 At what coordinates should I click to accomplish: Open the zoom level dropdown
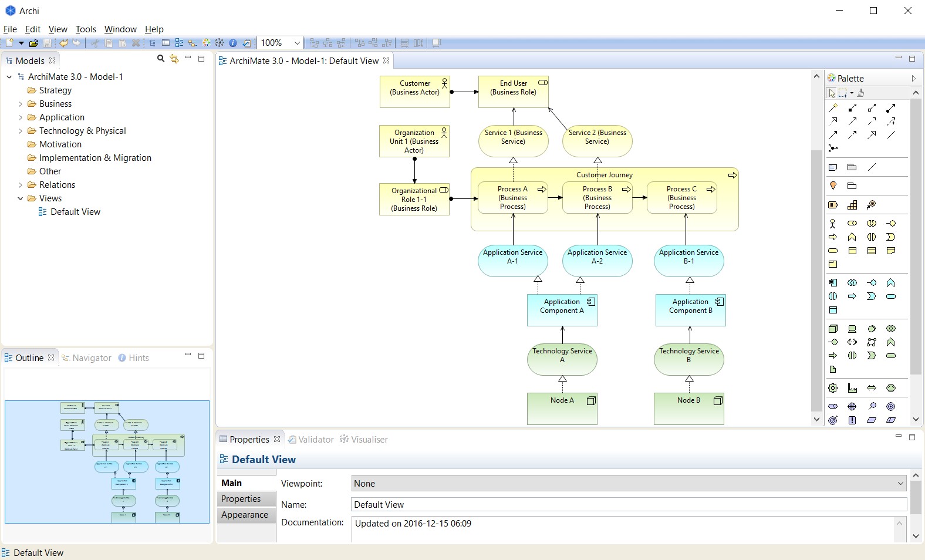[297, 43]
